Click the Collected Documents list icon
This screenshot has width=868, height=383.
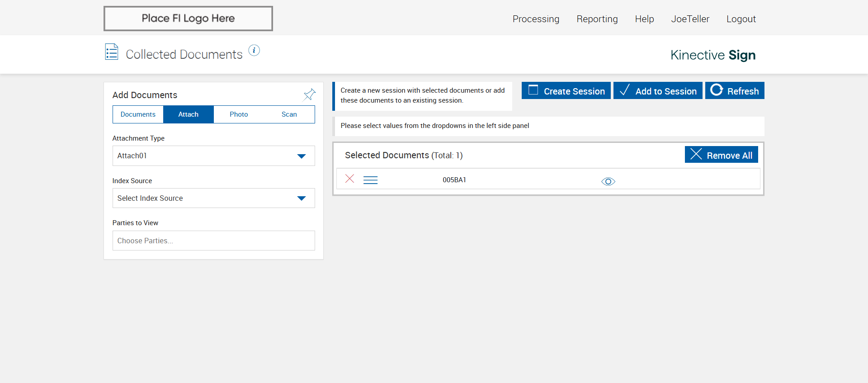[x=112, y=52]
